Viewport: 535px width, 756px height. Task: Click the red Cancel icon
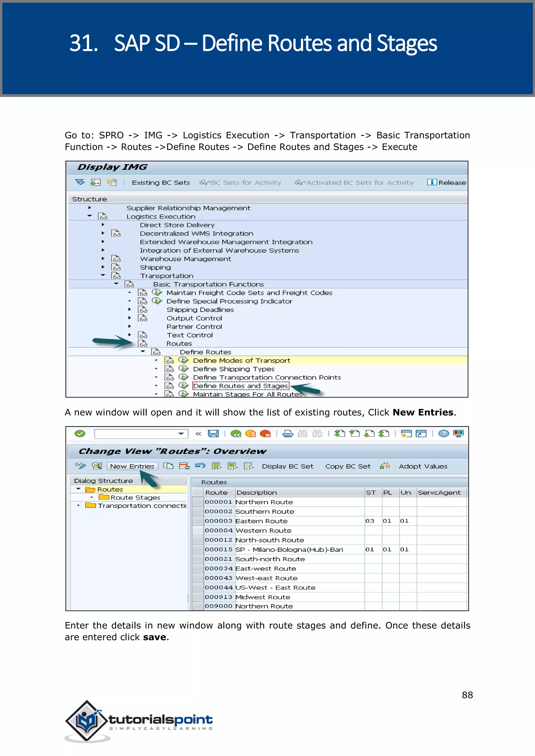point(265,434)
